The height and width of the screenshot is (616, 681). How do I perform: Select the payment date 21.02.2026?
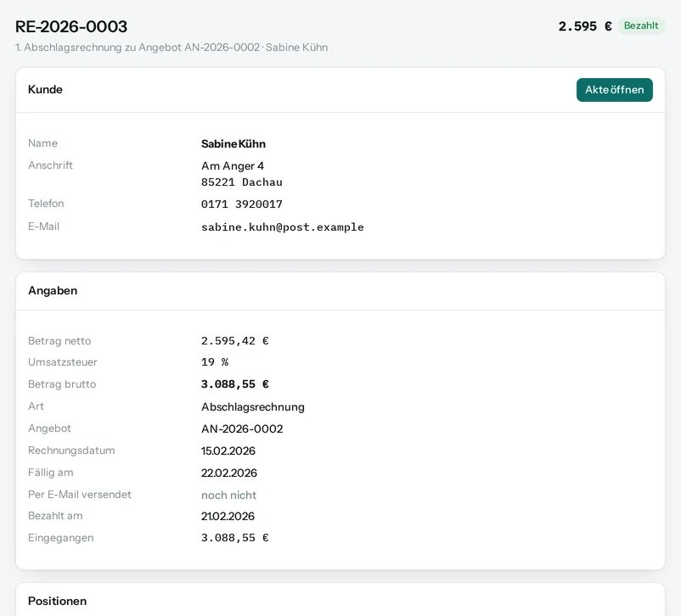[228, 516]
